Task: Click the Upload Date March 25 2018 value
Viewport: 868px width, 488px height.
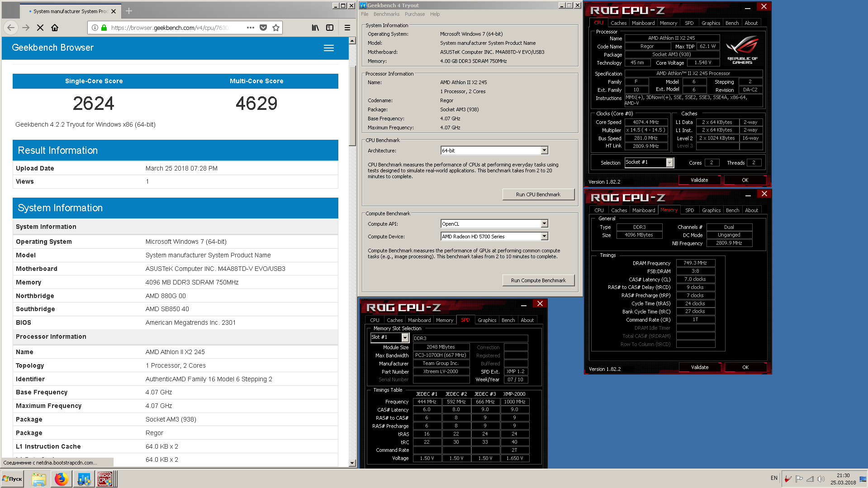Action: (x=181, y=168)
